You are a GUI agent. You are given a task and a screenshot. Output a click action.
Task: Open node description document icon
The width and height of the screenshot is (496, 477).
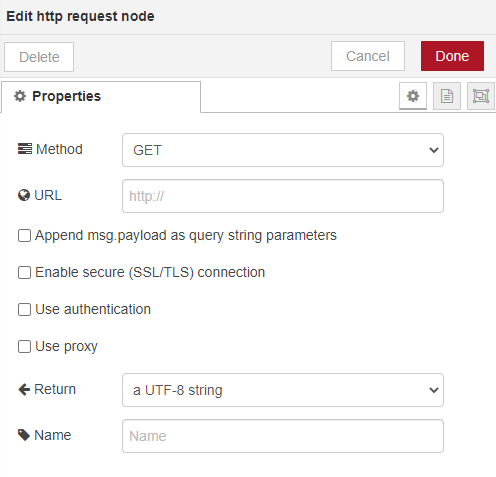pos(447,96)
